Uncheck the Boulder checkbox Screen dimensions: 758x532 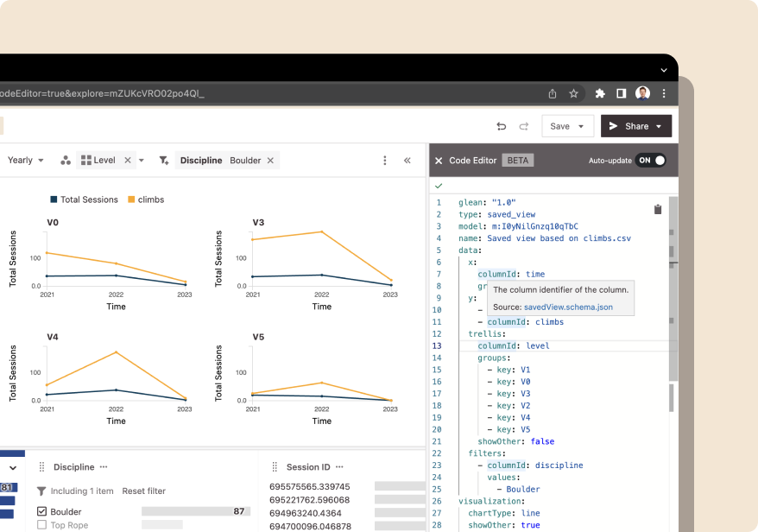click(x=41, y=511)
